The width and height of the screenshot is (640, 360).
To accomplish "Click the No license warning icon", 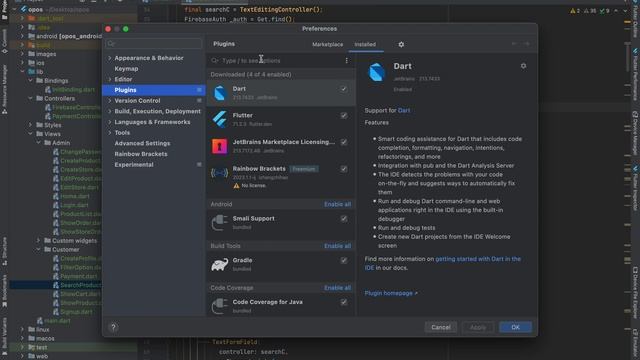I will (x=236, y=186).
